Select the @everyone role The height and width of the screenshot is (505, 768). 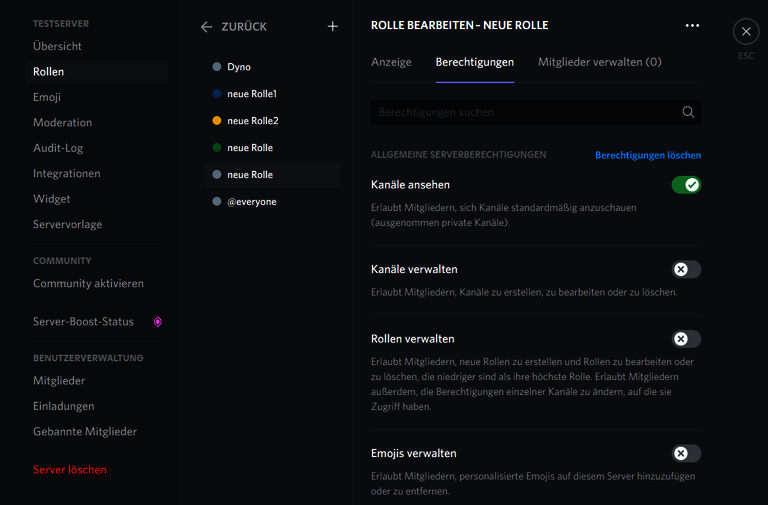point(251,202)
